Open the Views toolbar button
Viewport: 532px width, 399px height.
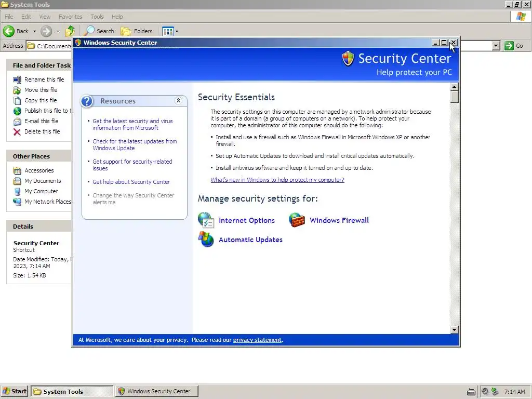[168, 31]
